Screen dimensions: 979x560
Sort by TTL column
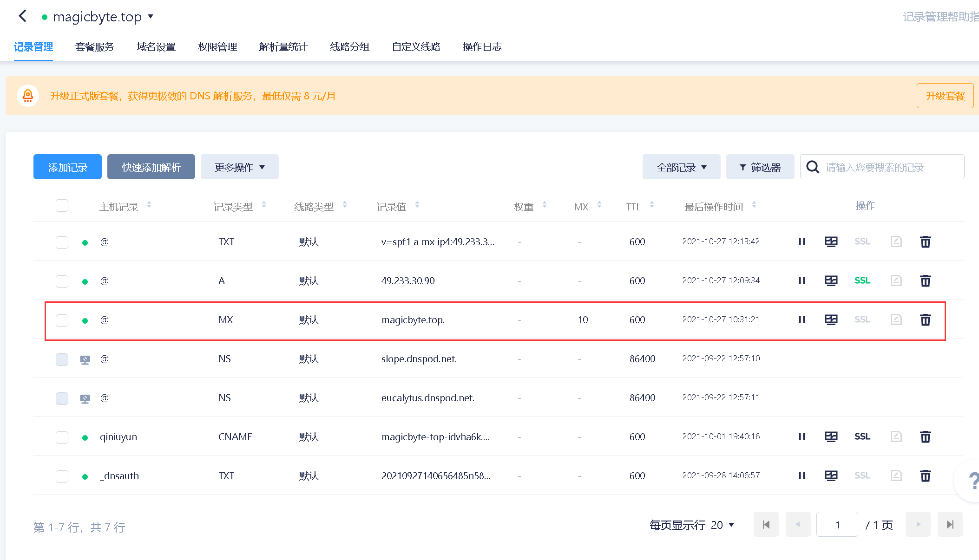click(x=652, y=204)
